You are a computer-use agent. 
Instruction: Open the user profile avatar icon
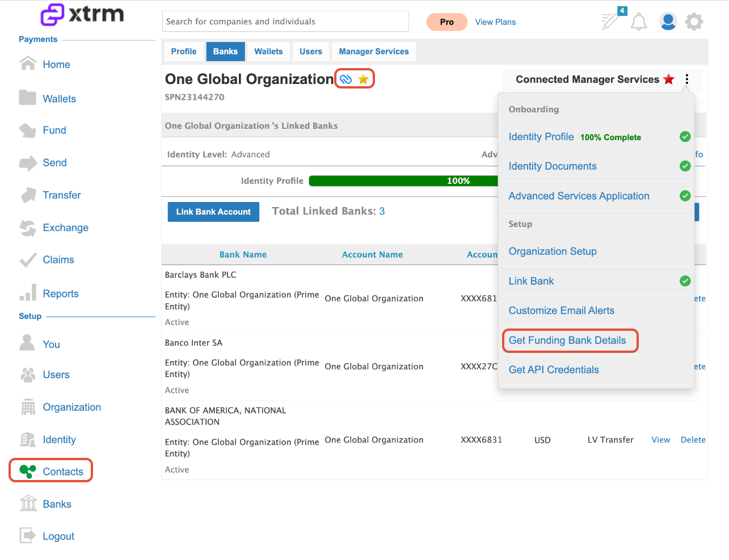(x=668, y=21)
